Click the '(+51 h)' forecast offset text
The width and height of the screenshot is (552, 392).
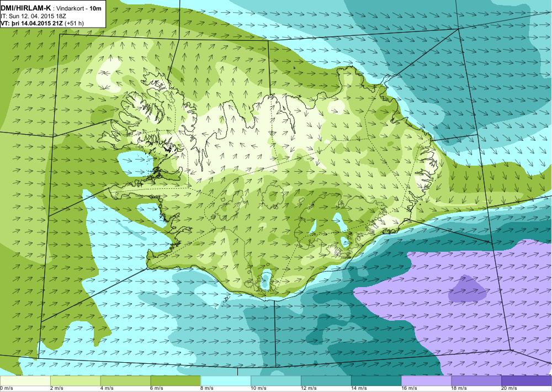75,23
